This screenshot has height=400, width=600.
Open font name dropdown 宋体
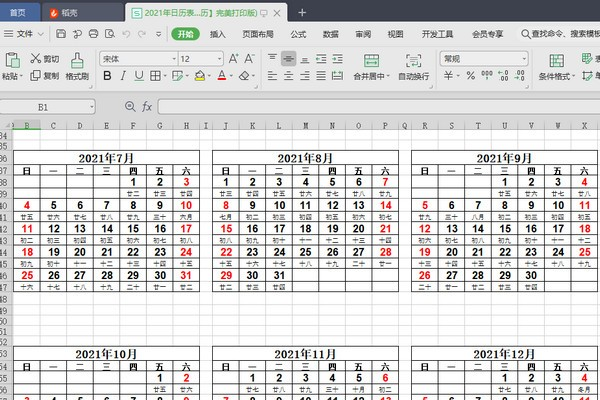point(174,59)
